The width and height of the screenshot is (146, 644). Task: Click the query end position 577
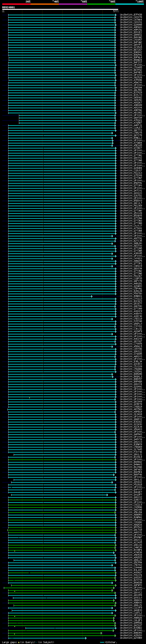coord(115,11)
